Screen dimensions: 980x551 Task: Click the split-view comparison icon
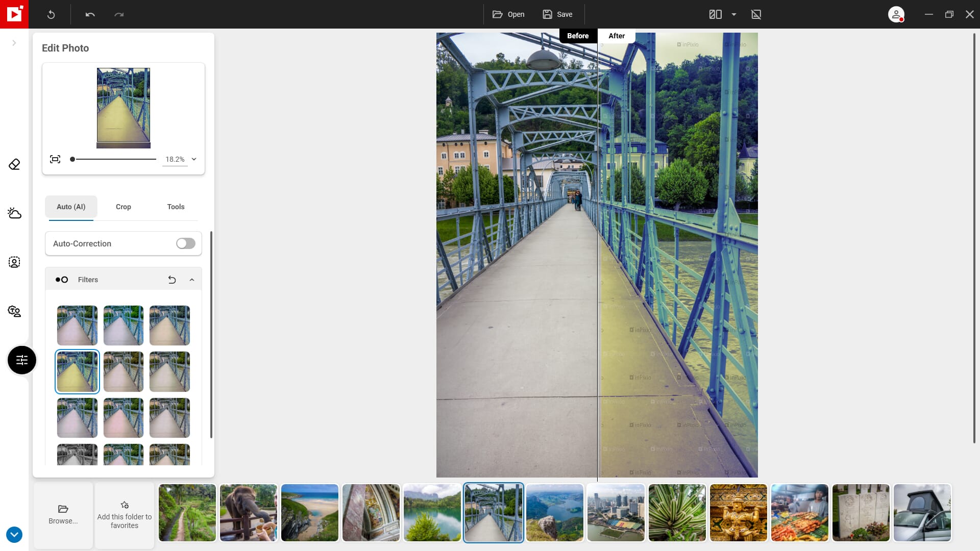(716, 14)
